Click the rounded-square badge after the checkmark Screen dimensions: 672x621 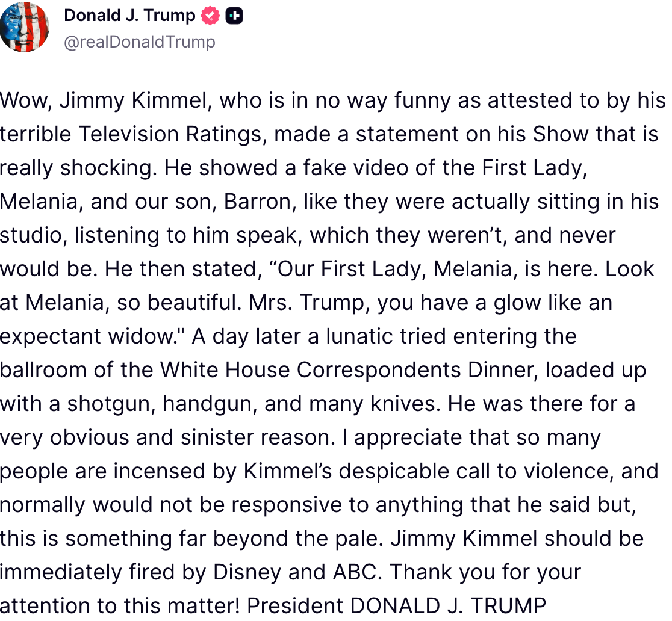[x=235, y=15]
